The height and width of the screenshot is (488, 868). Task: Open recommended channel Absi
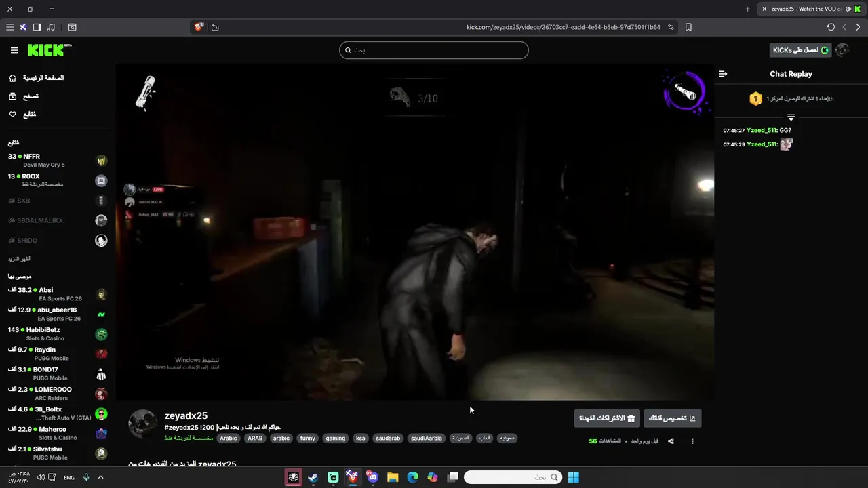point(58,294)
